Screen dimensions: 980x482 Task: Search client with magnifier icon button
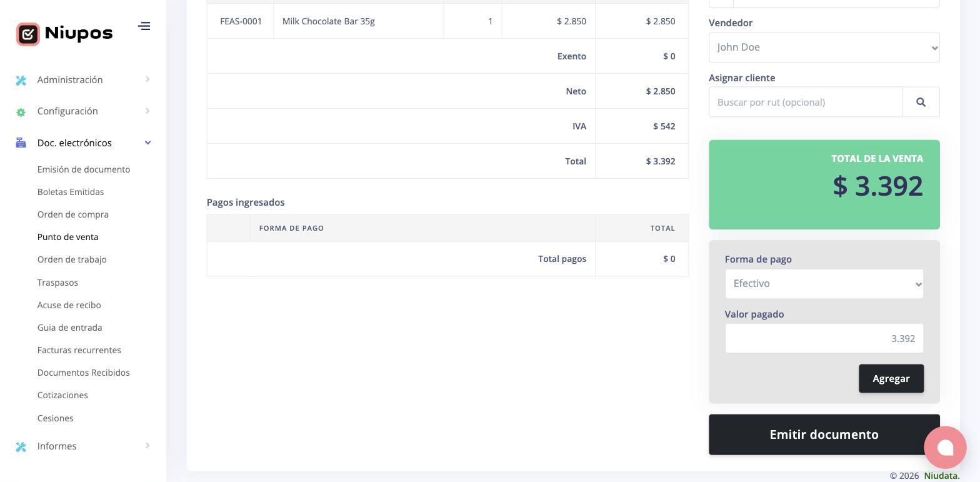click(921, 102)
